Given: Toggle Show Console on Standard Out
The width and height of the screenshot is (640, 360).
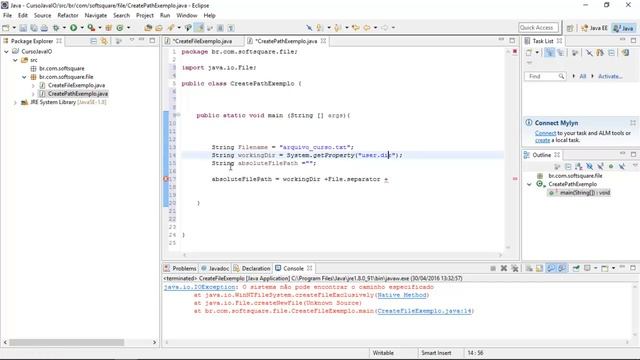Looking at the screenshot, I should (551, 268).
